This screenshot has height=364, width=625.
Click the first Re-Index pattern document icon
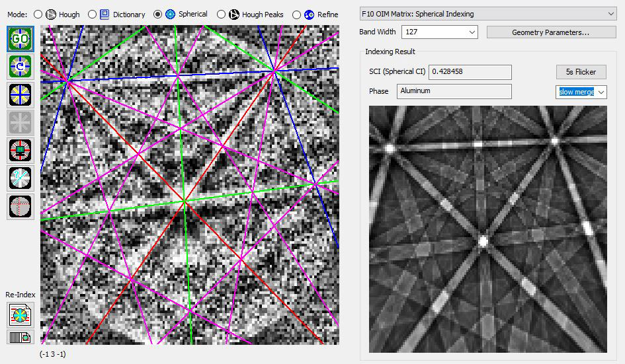(21, 314)
